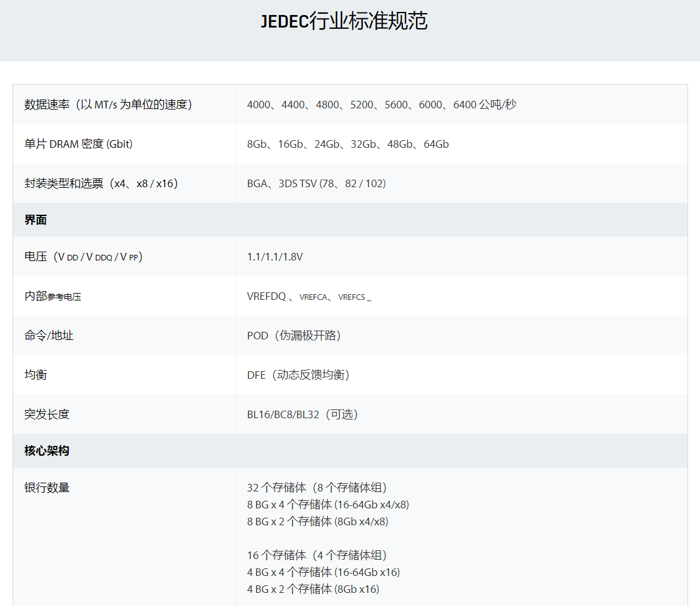Click the DFE（动态反馈均衡）value
The image size is (700, 606).
[x=298, y=375]
